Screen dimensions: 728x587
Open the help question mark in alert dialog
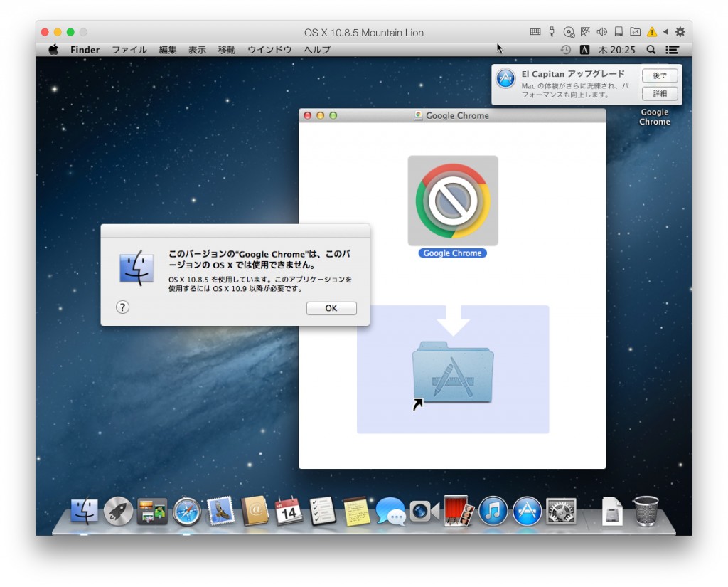(123, 307)
